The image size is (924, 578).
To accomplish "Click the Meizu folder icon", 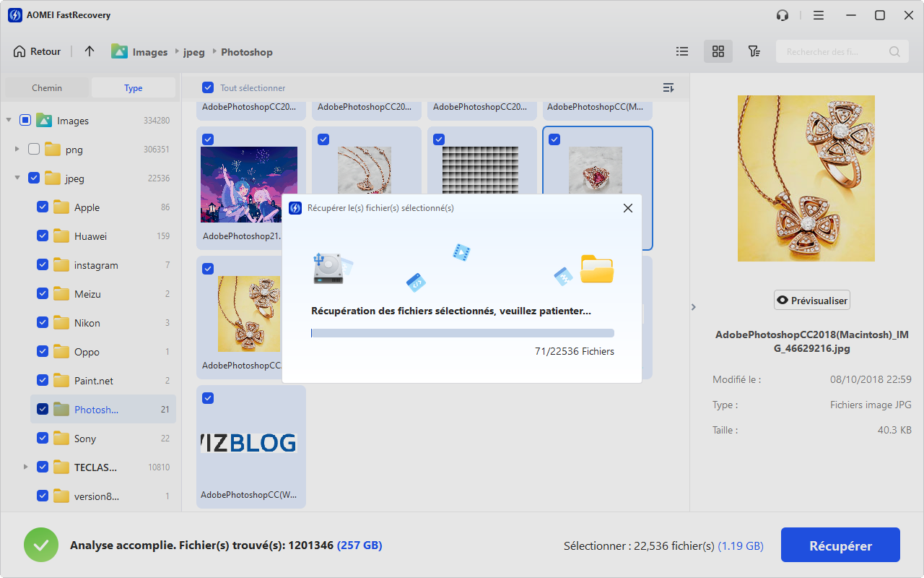I will coord(61,294).
